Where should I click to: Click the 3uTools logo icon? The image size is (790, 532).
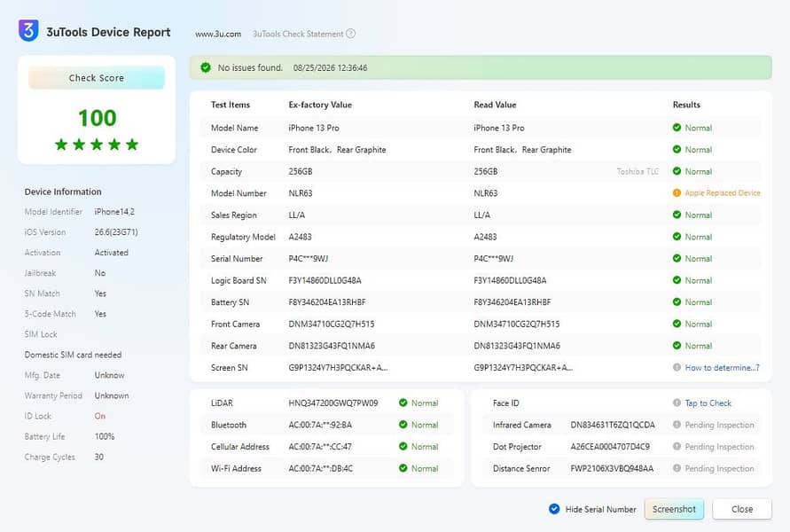(28, 31)
